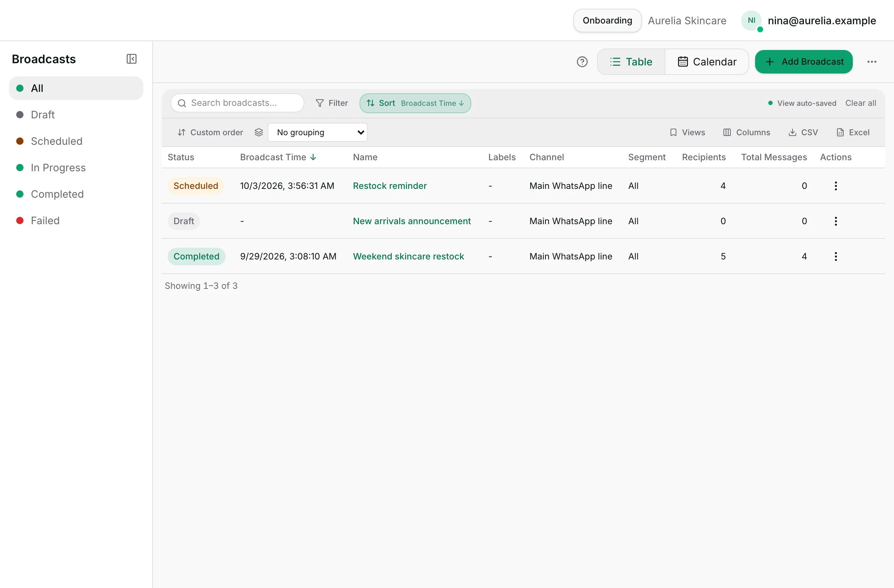This screenshot has height=588, width=894.
Task: Export the table as CSV
Action: click(803, 132)
